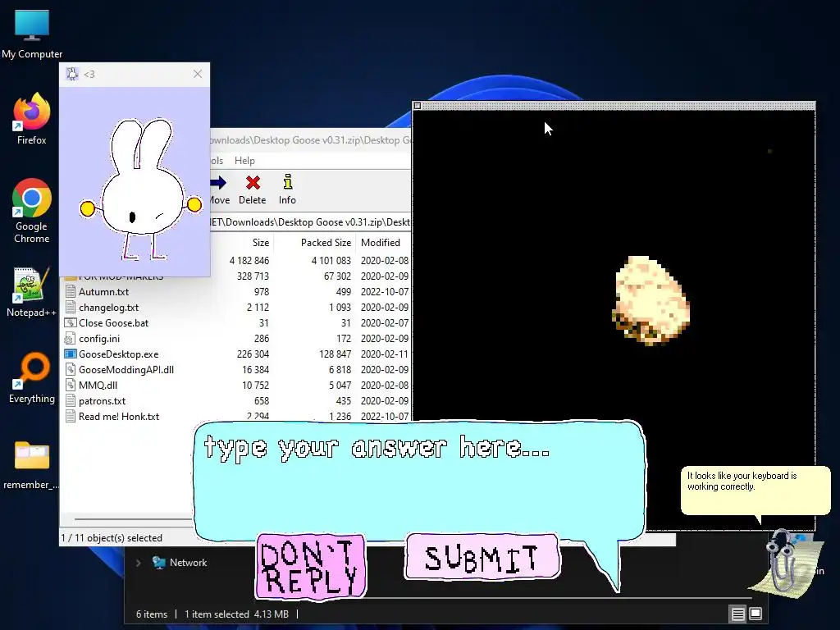
Task: Select the Close Goose.bat file
Action: (x=113, y=323)
